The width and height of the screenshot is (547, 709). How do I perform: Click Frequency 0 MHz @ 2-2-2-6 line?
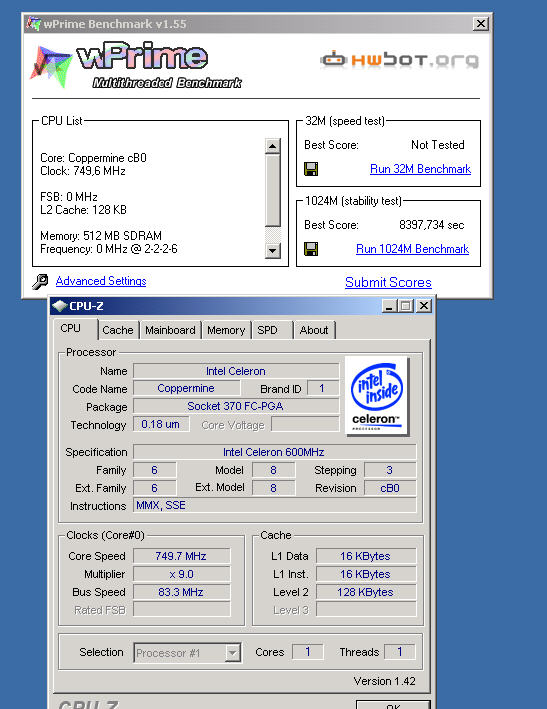coord(108,249)
